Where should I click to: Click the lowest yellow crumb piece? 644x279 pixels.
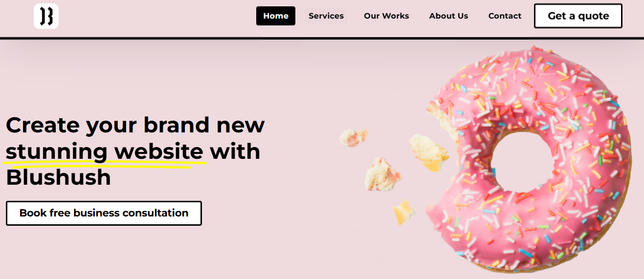point(404,213)
